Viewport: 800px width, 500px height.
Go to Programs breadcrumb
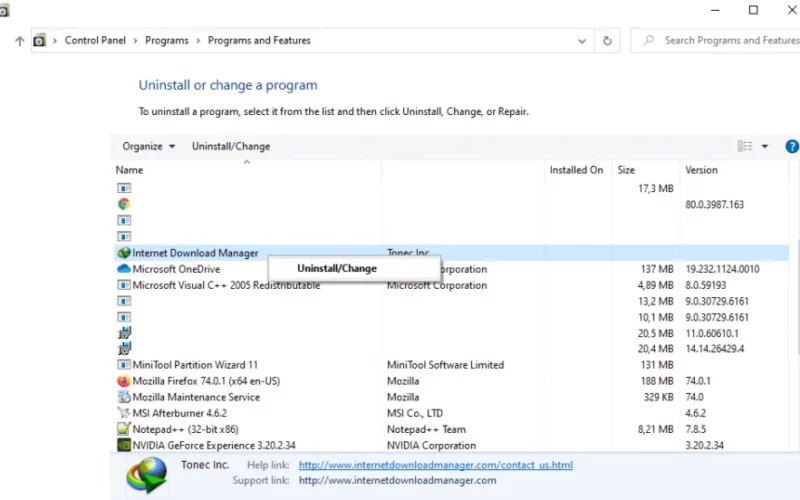(167, 40)
